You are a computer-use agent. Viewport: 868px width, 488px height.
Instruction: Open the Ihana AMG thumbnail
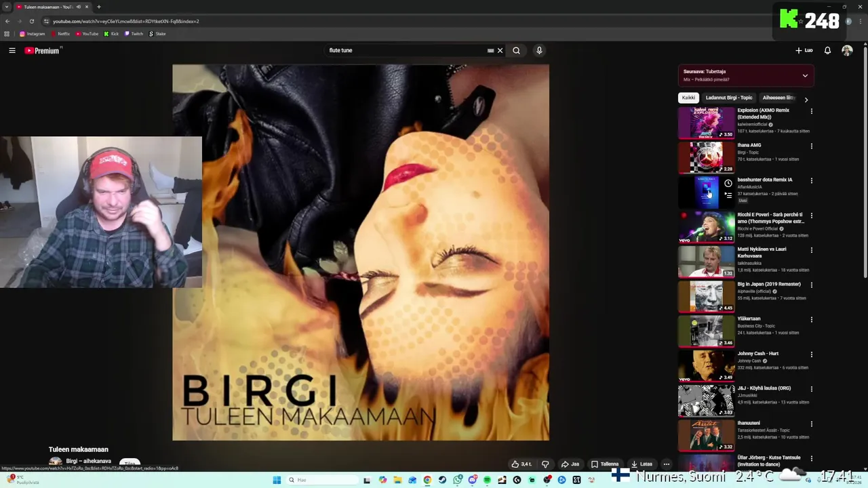[x=707, y=157]
